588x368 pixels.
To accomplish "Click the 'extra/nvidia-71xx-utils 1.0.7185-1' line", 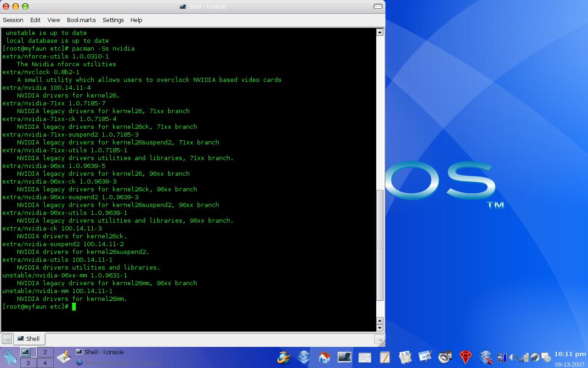I will coord(65,150).
